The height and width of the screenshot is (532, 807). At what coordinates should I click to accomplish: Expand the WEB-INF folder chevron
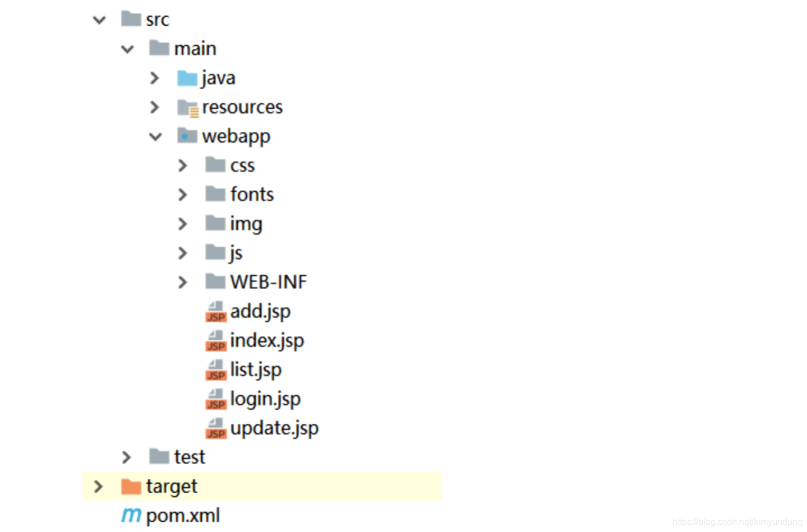point(183,282)
